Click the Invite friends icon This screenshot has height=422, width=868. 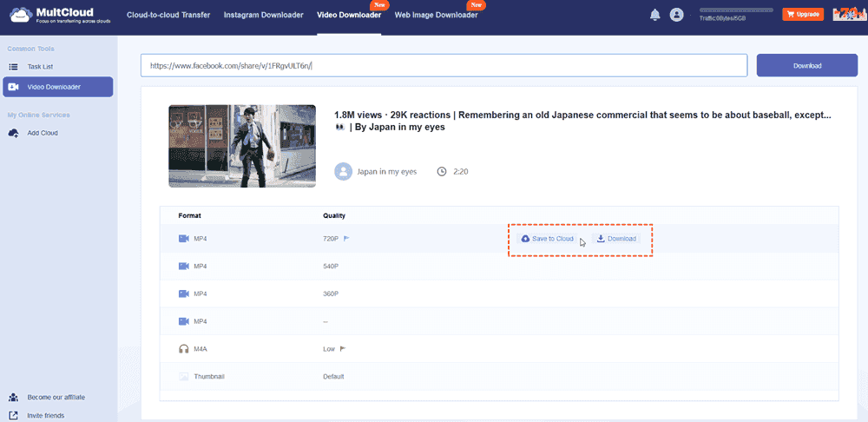click(x=13, y=415)
